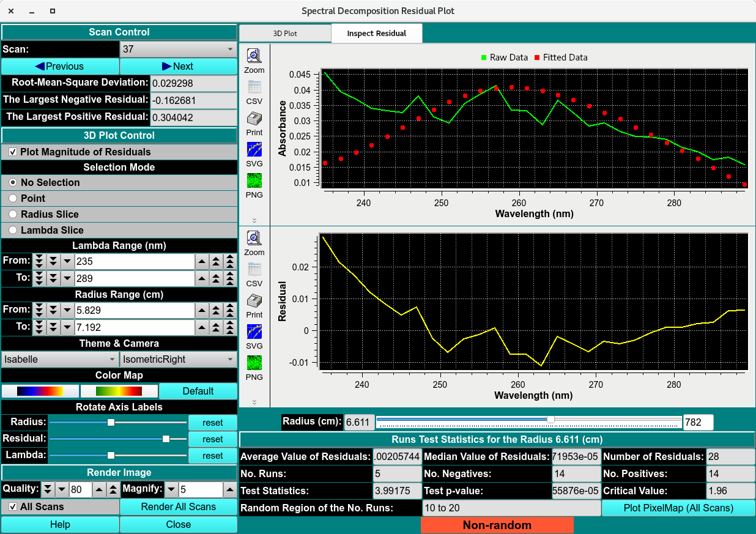Click Render All Scans button
This screenshot has width=756, height=534.
(179, 506)
